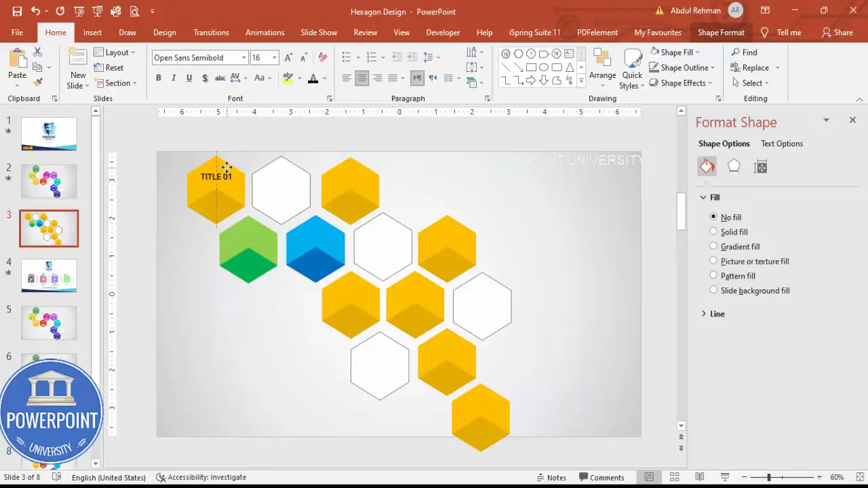The image size is (868, 488).
Task: Open the Section dropdown
Action: 116,83
